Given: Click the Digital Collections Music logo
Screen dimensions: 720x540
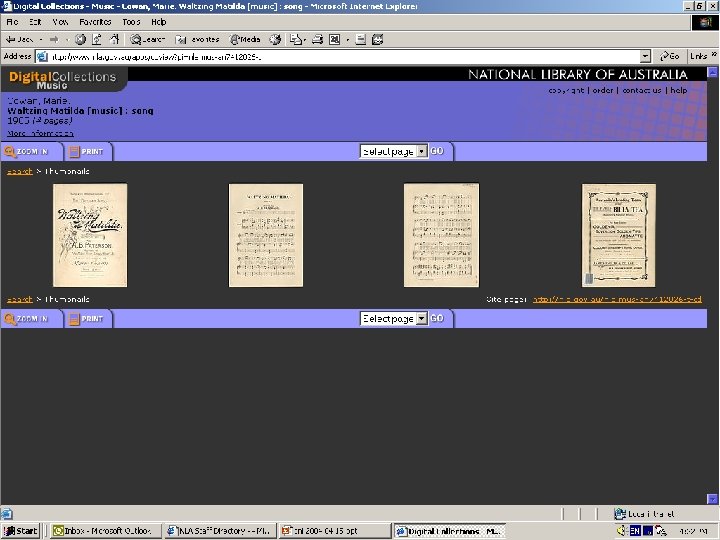Looking at the screenshot, I should (x=63, y=80).
